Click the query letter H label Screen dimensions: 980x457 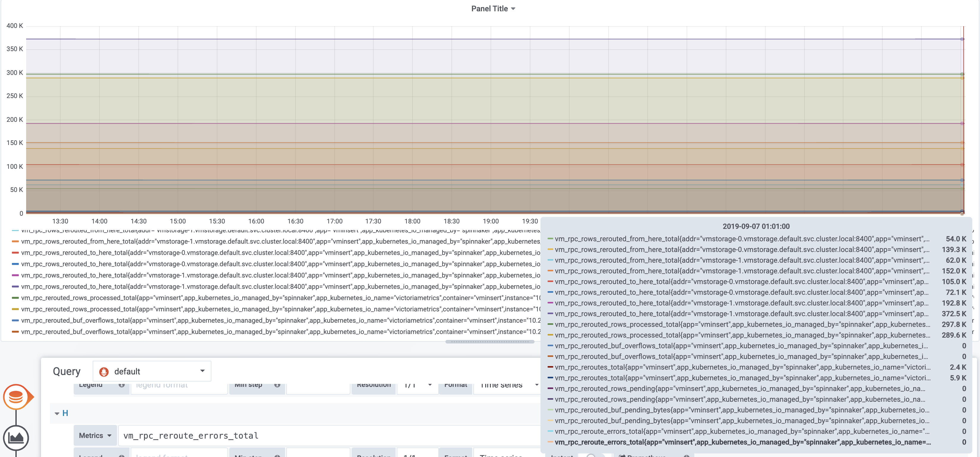click(x=65, y=413)
